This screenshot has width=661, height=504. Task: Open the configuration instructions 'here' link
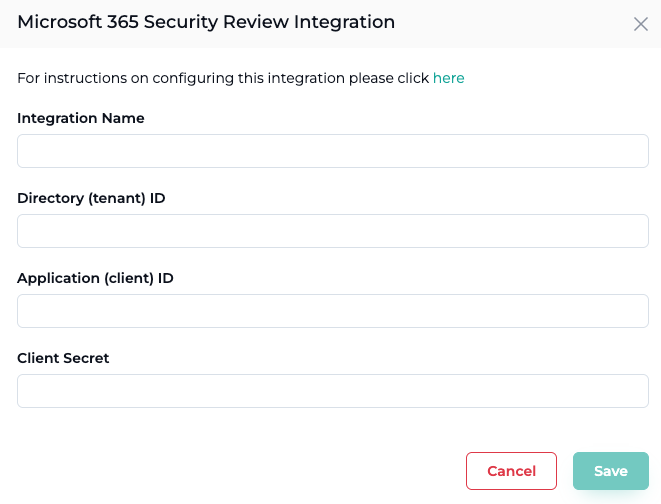tap(448, 78)
